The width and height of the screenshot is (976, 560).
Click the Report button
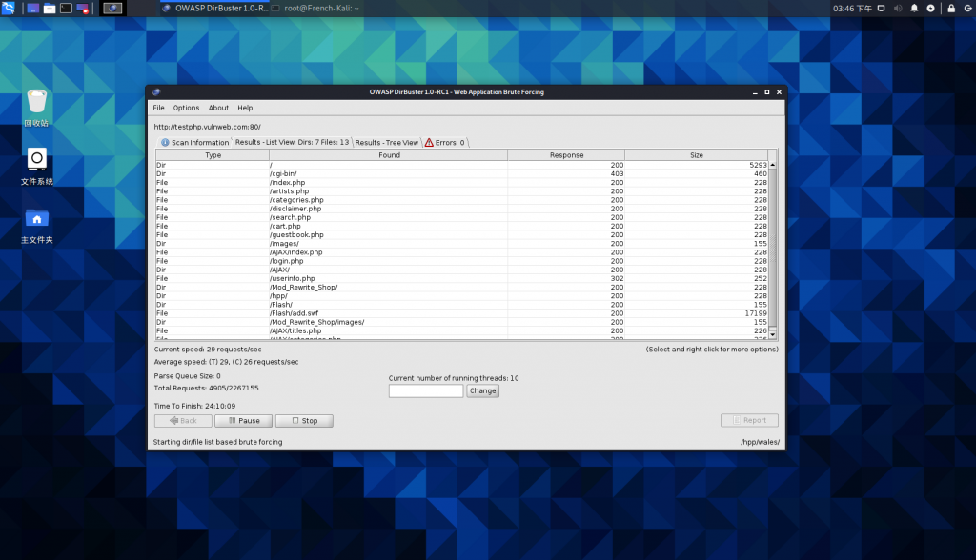click(x=749, y=420)
